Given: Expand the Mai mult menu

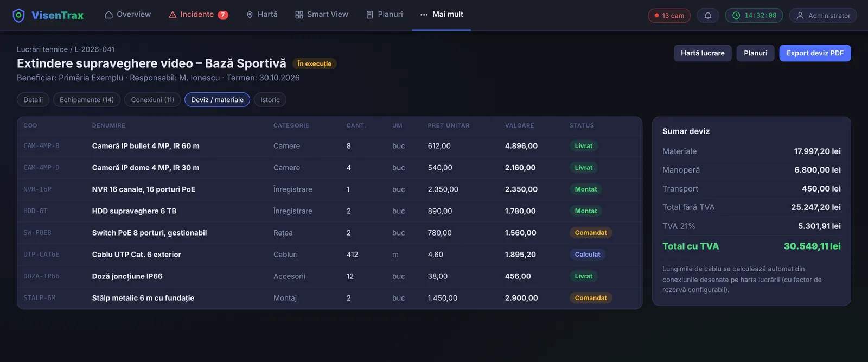Looking at the screenshot, I should 442,15.
